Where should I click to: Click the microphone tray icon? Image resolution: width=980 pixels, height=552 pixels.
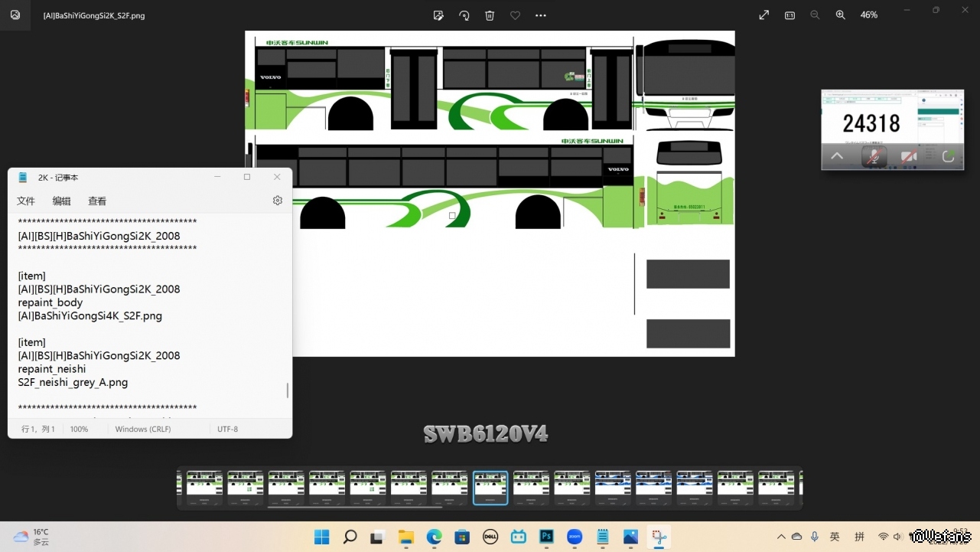(x=814, y=537)
